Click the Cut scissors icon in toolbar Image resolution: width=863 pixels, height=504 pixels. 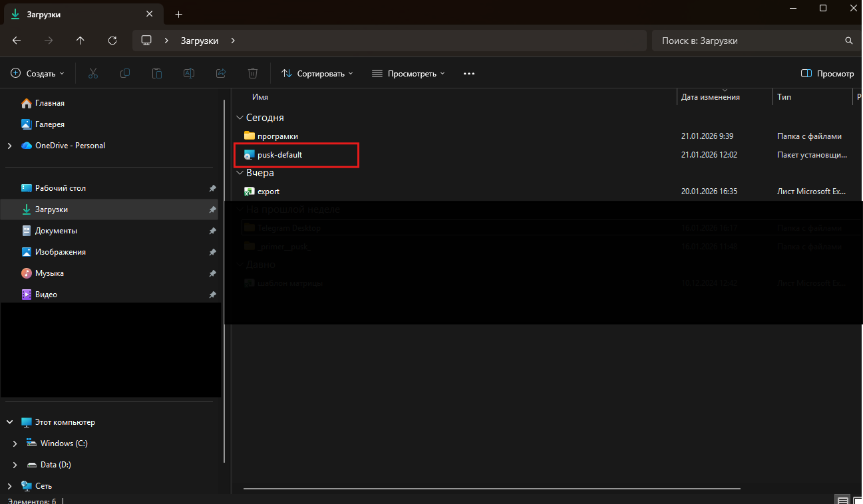pyautogui.click(x=93, y=73)
